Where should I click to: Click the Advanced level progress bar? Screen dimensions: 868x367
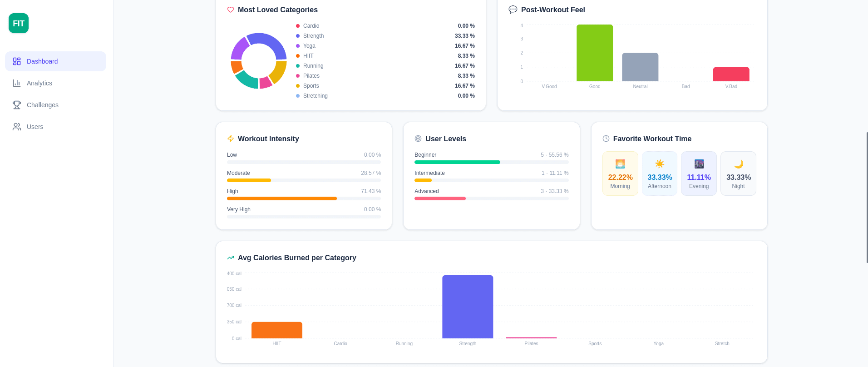(492, 198)
